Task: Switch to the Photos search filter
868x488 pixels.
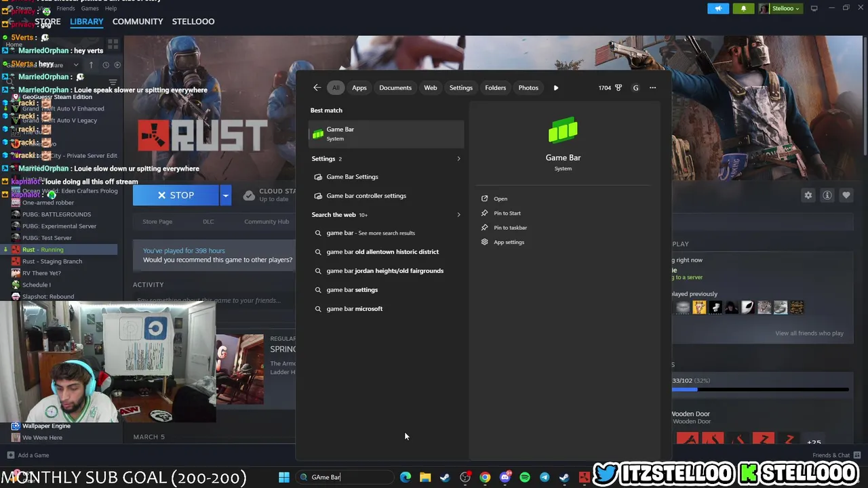Action: click(528, 87)
